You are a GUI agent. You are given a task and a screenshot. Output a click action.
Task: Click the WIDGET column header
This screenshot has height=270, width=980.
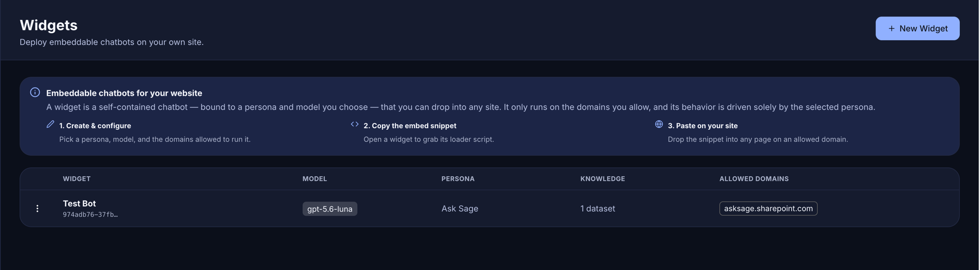(76, 179)
